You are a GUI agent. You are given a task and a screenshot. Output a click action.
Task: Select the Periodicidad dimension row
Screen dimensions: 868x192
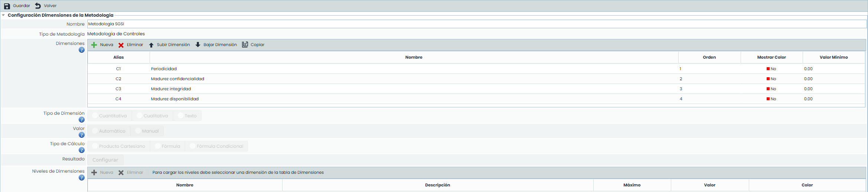coord(164,69)
